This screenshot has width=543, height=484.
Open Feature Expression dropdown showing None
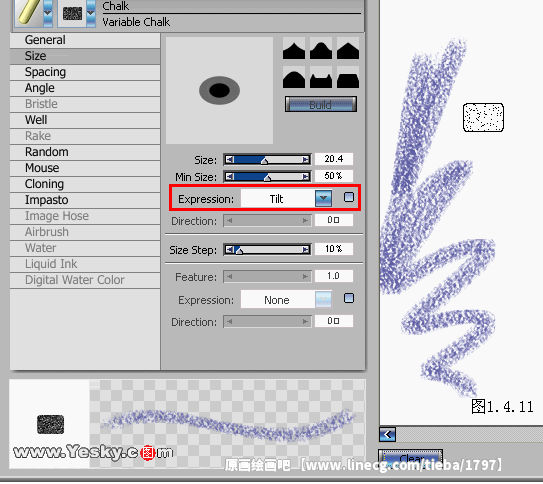pos(323,299)
